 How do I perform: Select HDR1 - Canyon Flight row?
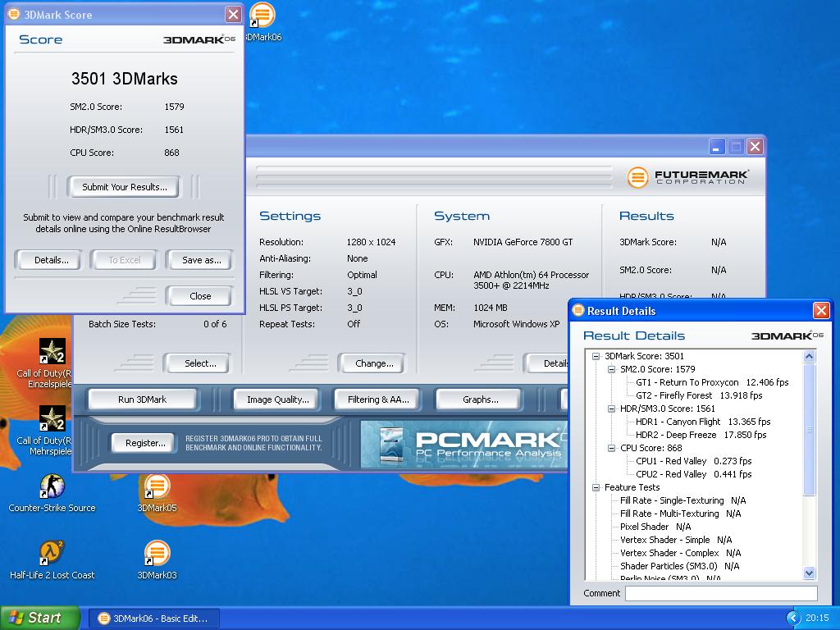tap(703, 422)
